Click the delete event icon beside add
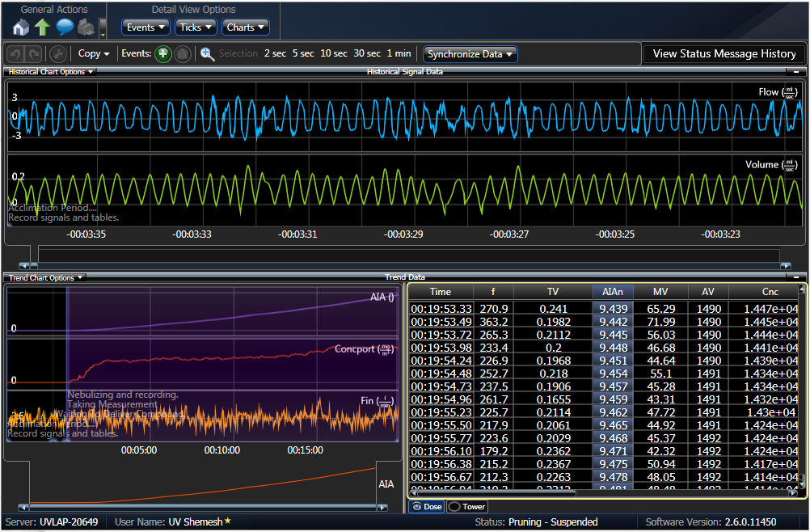This screenshot has height=532, width=810. coord(183,54)
